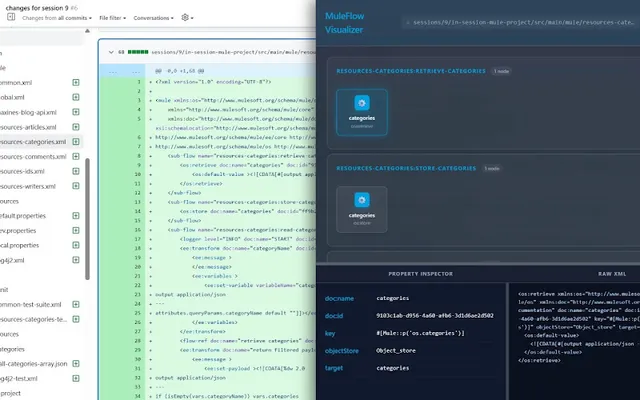Click the added icon beside dev.properties
This screenshot has width=640, height=400.
pos(76,230)
